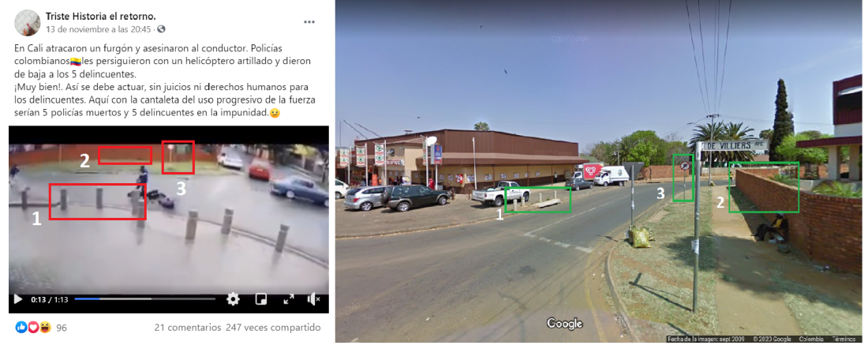This screenshot has width=868, height=349.
Task: View the 21 comentarios on the post
Action: click(188, 328)
